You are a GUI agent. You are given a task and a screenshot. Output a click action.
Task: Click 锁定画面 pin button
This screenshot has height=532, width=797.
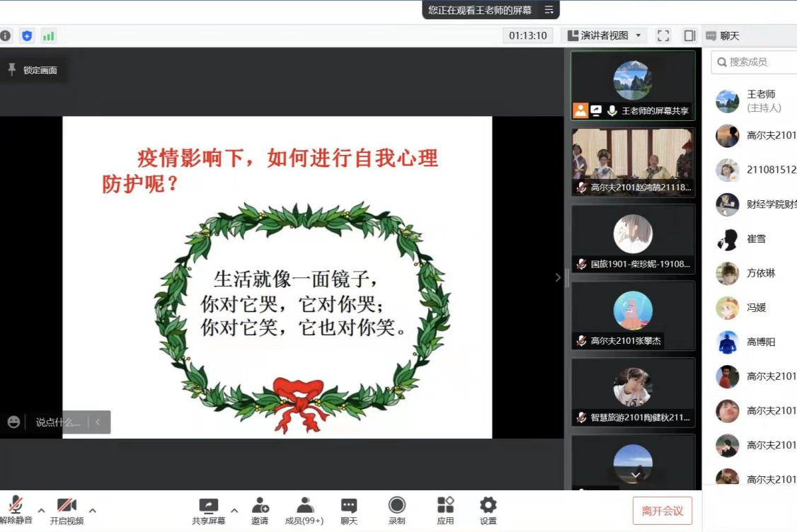[33, 70]
